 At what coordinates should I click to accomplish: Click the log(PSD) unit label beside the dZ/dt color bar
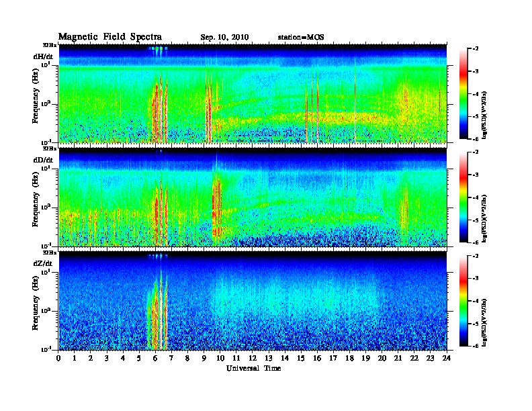484,322
